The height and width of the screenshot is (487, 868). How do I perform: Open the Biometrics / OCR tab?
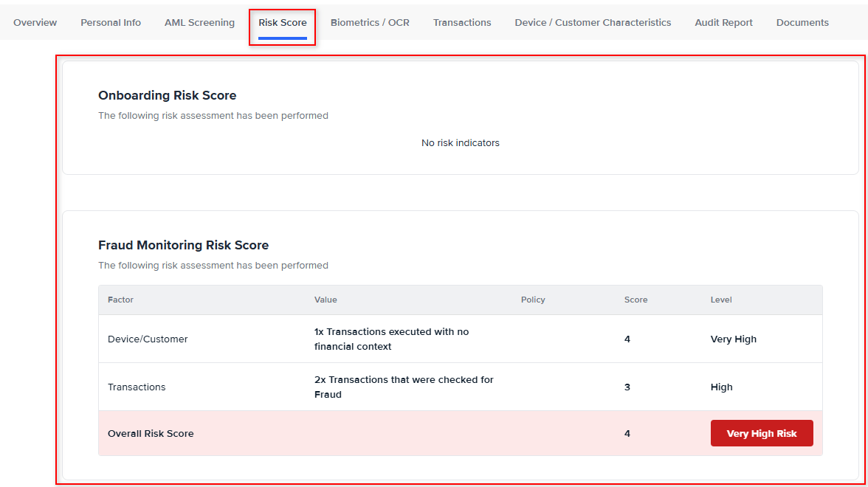370,22
